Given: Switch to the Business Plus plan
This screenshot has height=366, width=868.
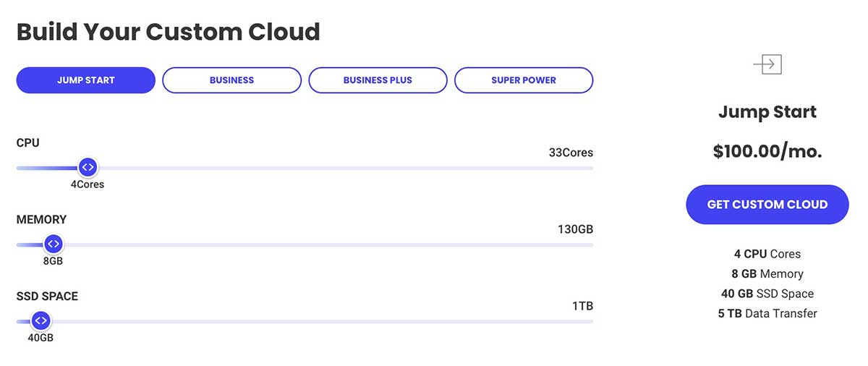Looking at the screenshot, I should (x=378, y=80).
